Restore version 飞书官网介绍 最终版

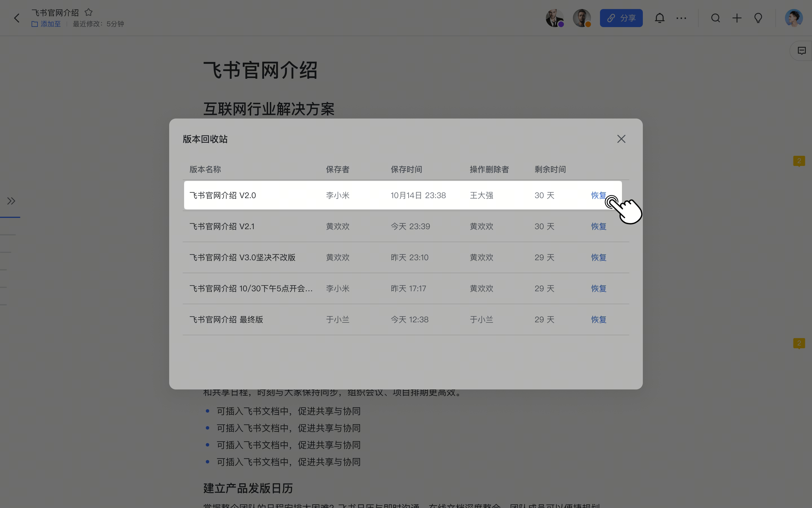599,319
